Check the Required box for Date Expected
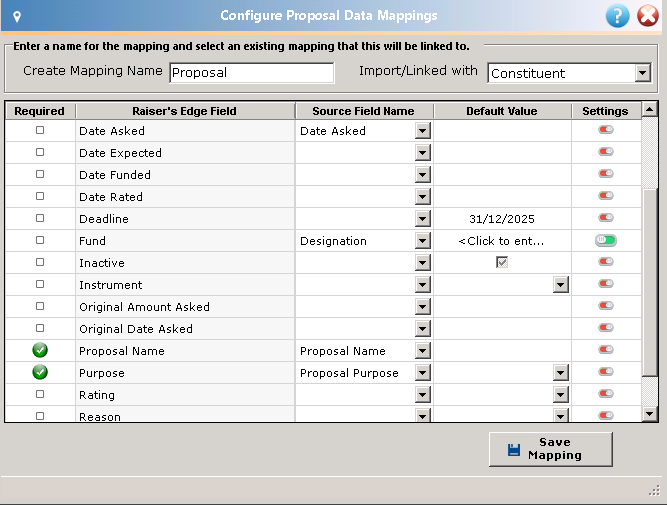Viewport: 667px width, 505px height. coord(40,152)
